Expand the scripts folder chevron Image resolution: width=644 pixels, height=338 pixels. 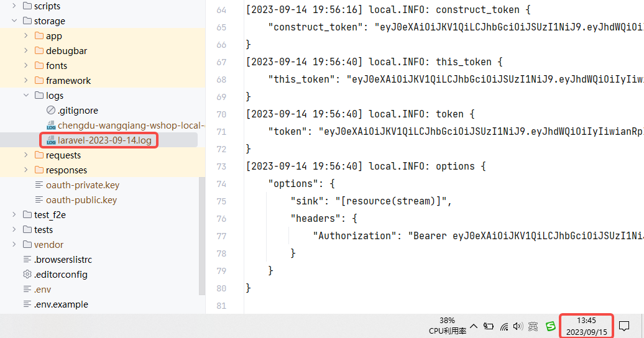(x=14, y=6)
